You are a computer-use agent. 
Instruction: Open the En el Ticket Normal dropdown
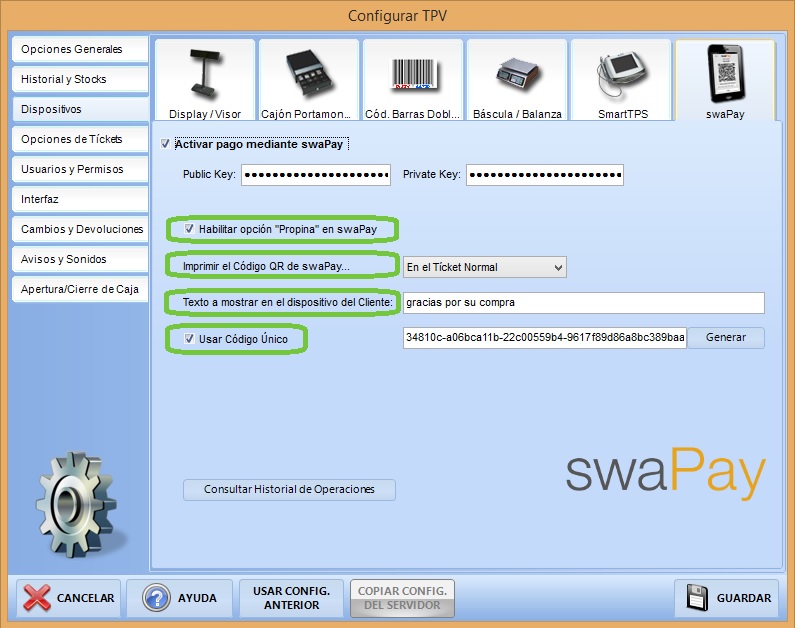(485, 267)
